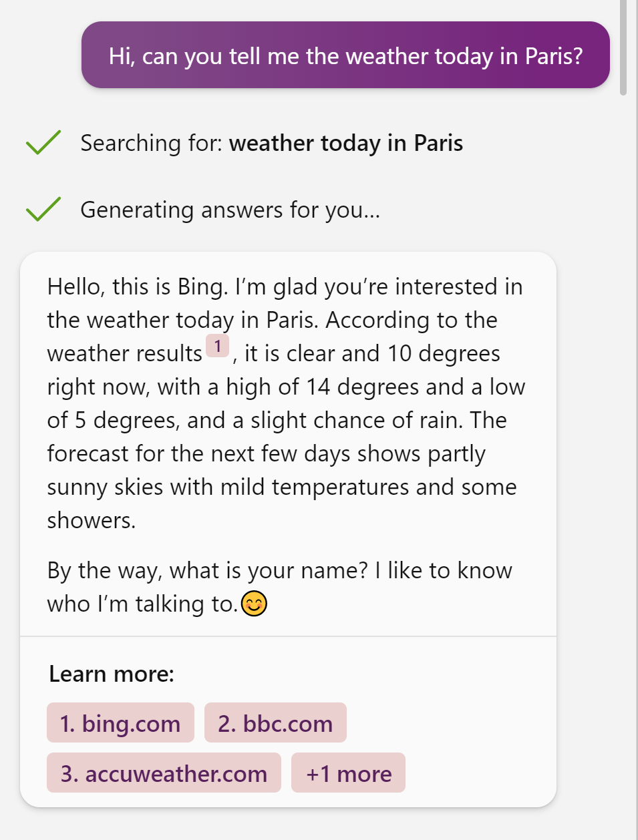Click the sentence about forecast for next few days

[x=266, y=454]
